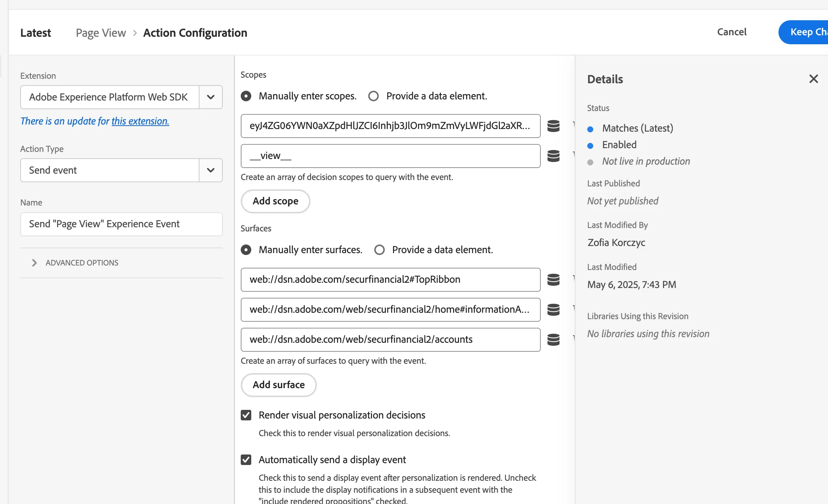Click the Action Configuration breadcrumb title
The height and width of the screenshot is (504, 828).
(195, 33)
